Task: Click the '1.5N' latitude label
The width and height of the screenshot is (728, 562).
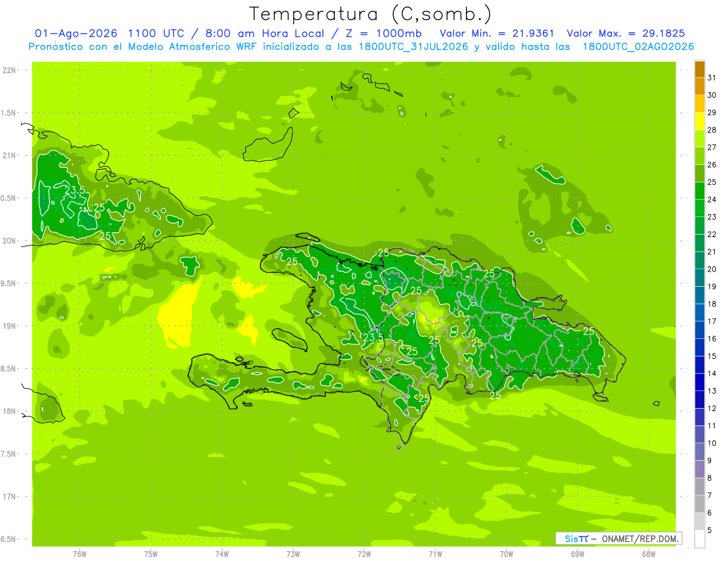Action: (8, 113)
